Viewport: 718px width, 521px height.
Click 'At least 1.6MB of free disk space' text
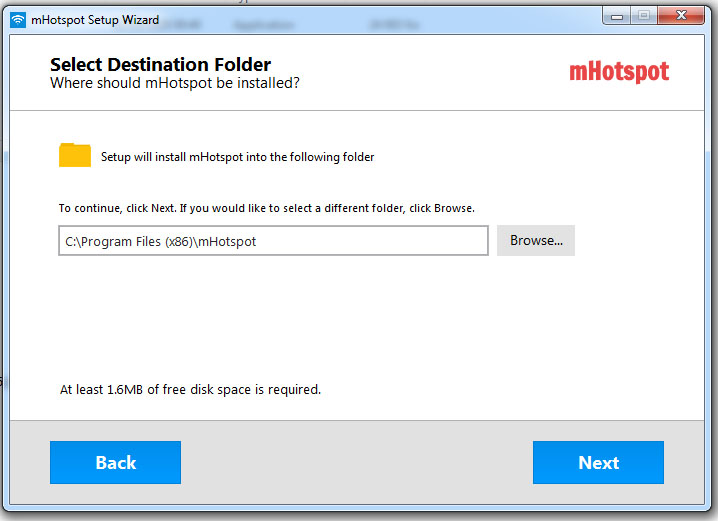pos(190,390)
